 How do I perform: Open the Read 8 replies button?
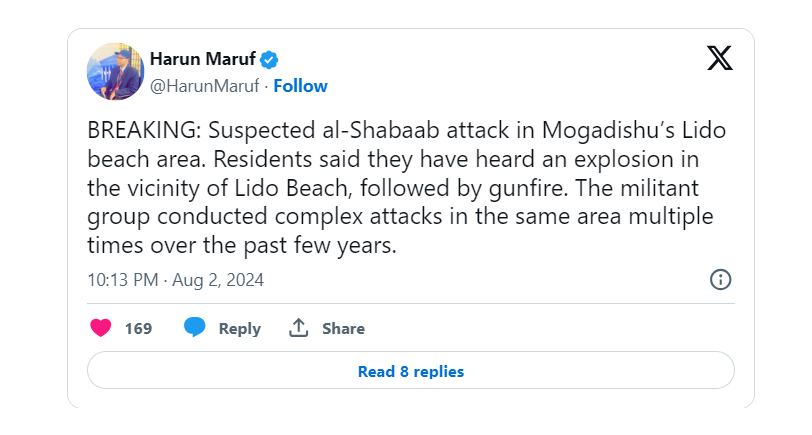(410, 371)
